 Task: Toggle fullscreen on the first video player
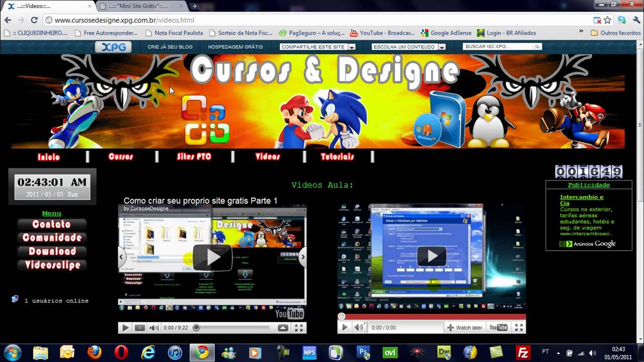[x=299, y=328]
